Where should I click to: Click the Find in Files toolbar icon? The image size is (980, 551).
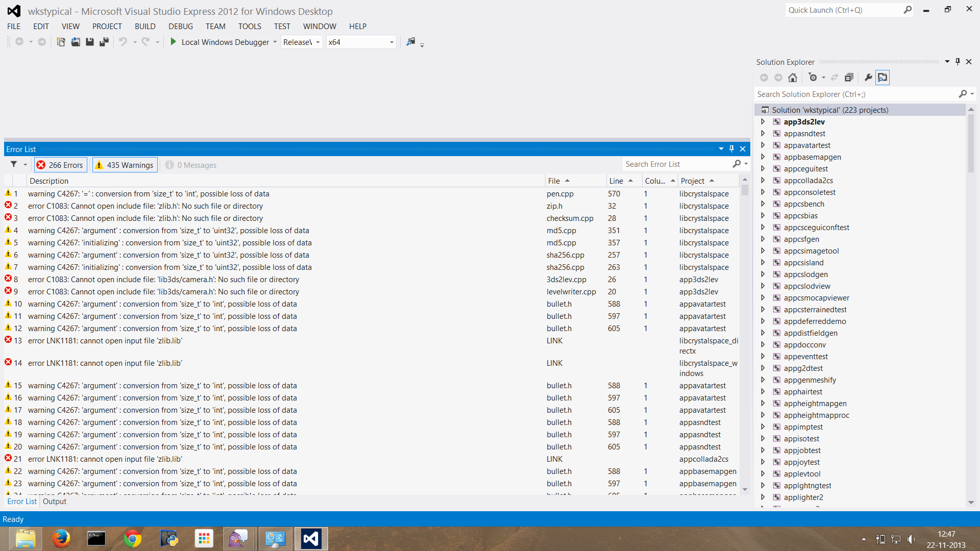[x=411, y=42]
